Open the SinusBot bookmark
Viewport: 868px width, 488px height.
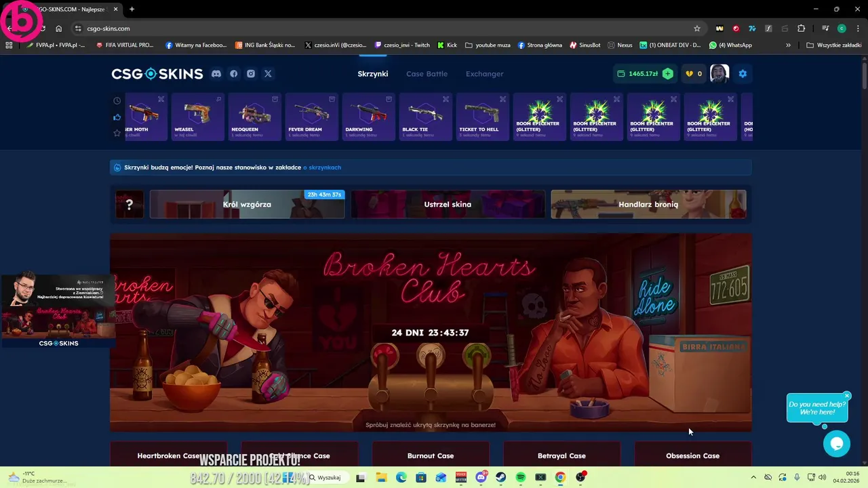pyautogui.click(x=585, y=45)
